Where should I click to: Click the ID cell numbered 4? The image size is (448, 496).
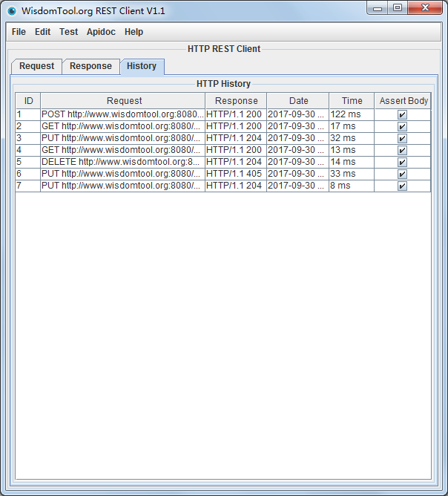point(27,150)
